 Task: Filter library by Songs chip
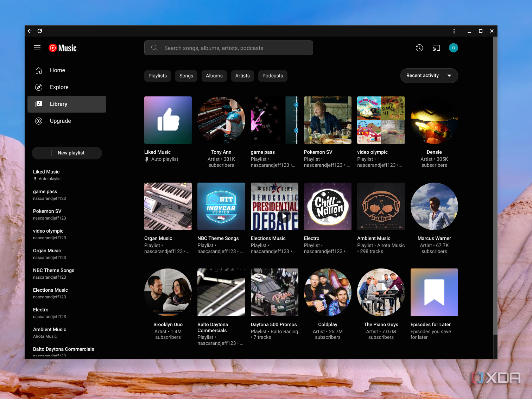(x=186, y=76)
